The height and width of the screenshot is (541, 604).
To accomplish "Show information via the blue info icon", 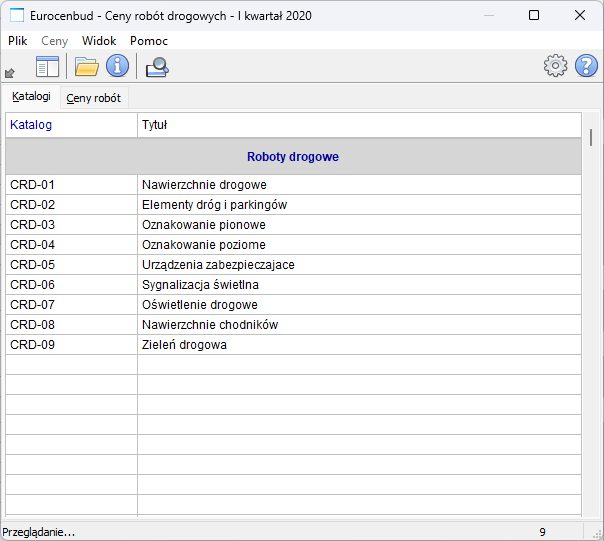I will [x=118, y=67].
